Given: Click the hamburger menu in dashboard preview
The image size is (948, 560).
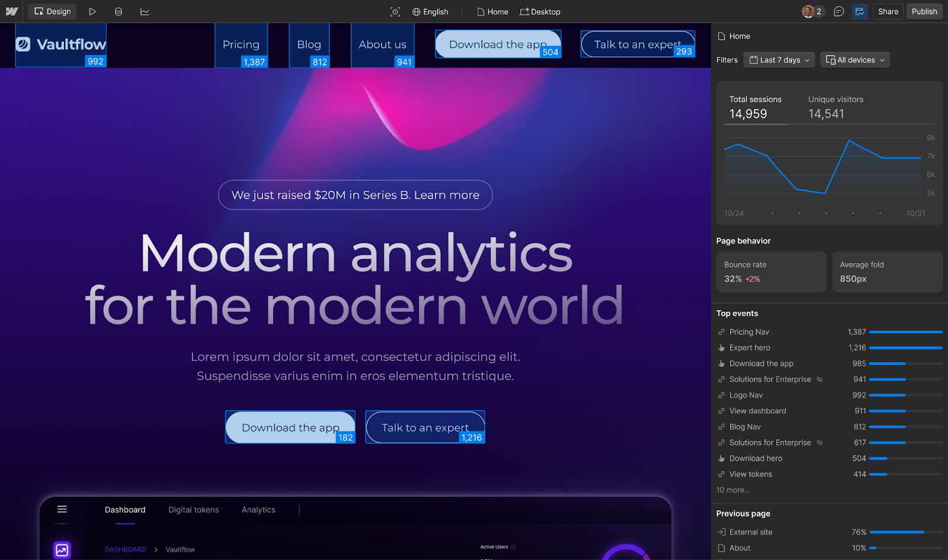Looking at the screenshot, I should pos(62,509).
